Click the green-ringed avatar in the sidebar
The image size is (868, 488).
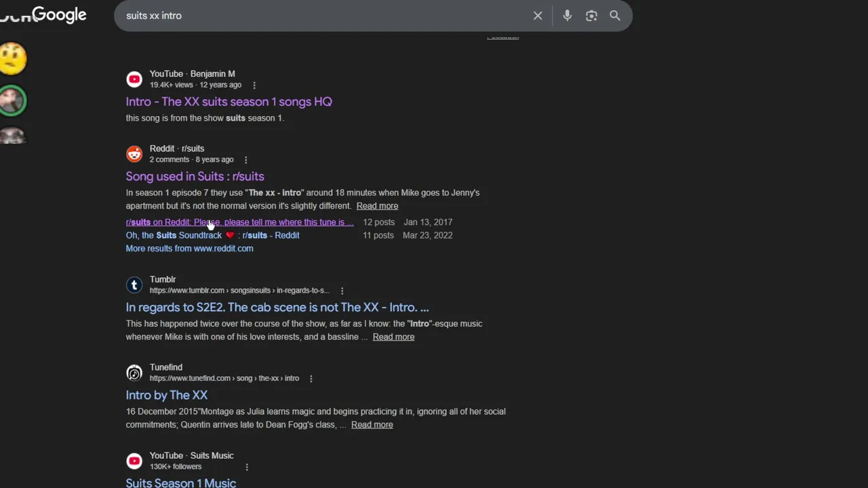pos(12,100)
